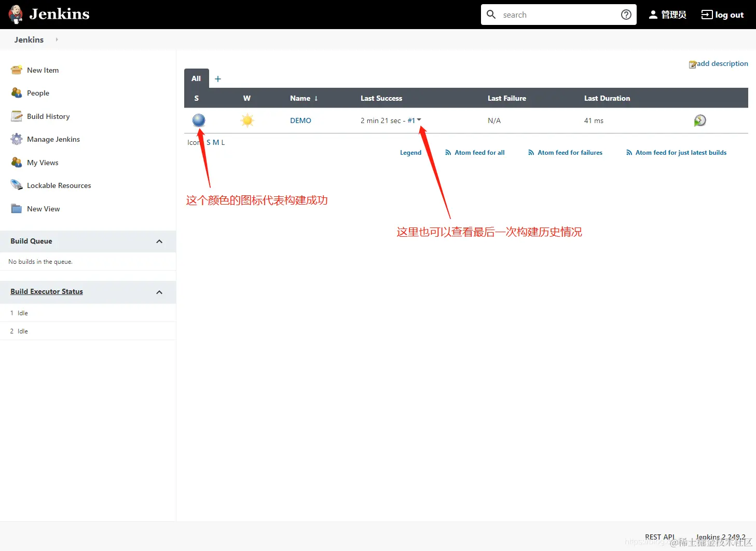Open the New View link

43,209
